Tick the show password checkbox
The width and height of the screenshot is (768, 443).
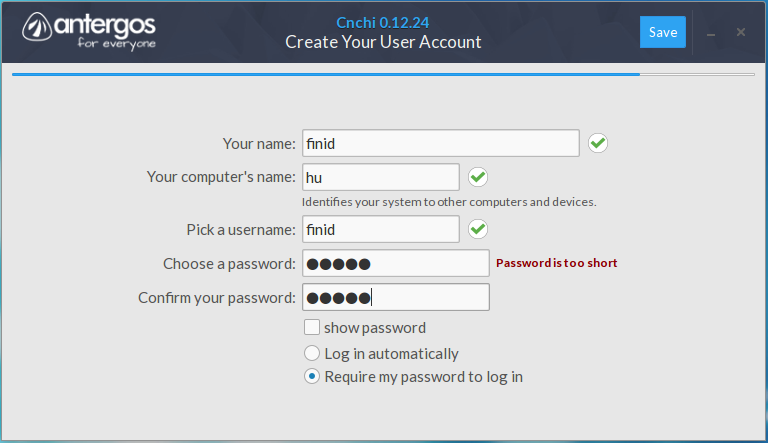pyautogui.click(x=312, y=327)
